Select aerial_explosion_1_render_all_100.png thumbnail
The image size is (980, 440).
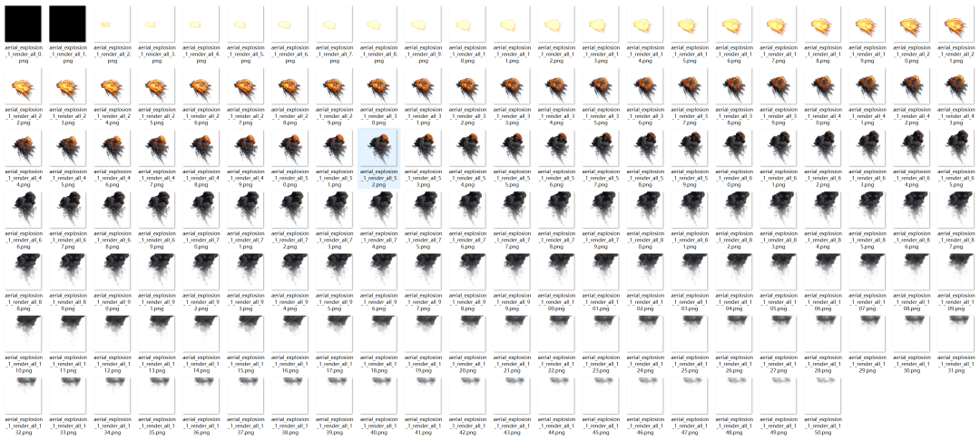pyautogui.click(x=558, y=269)
